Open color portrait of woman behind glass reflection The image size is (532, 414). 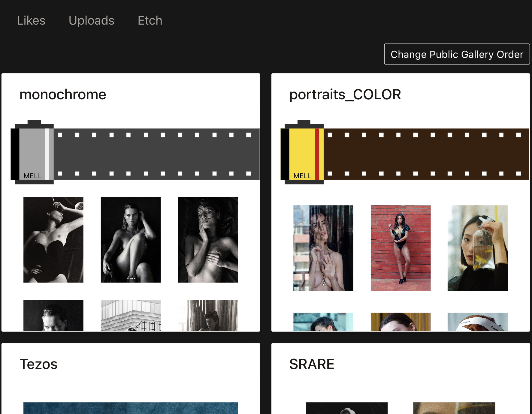point(323,248)
